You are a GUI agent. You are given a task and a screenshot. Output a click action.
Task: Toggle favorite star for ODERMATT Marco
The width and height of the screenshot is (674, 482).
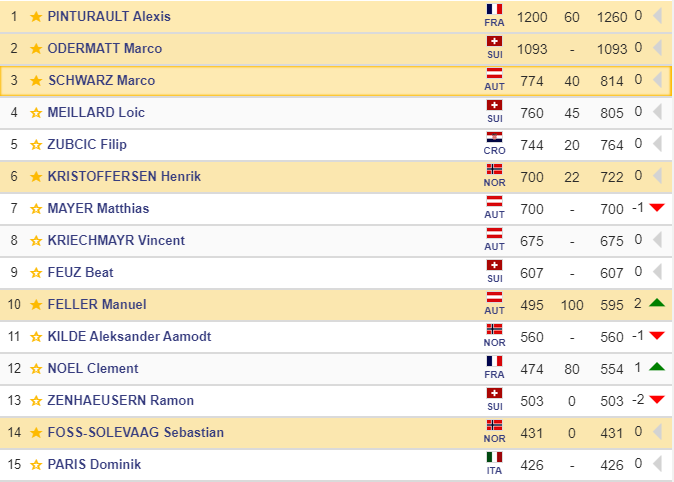point(36,49)
